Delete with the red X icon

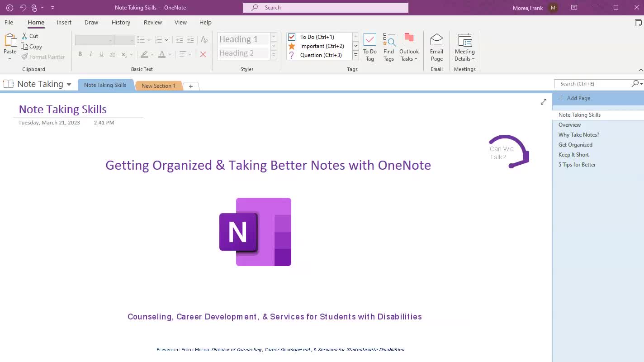pos(203,54)
